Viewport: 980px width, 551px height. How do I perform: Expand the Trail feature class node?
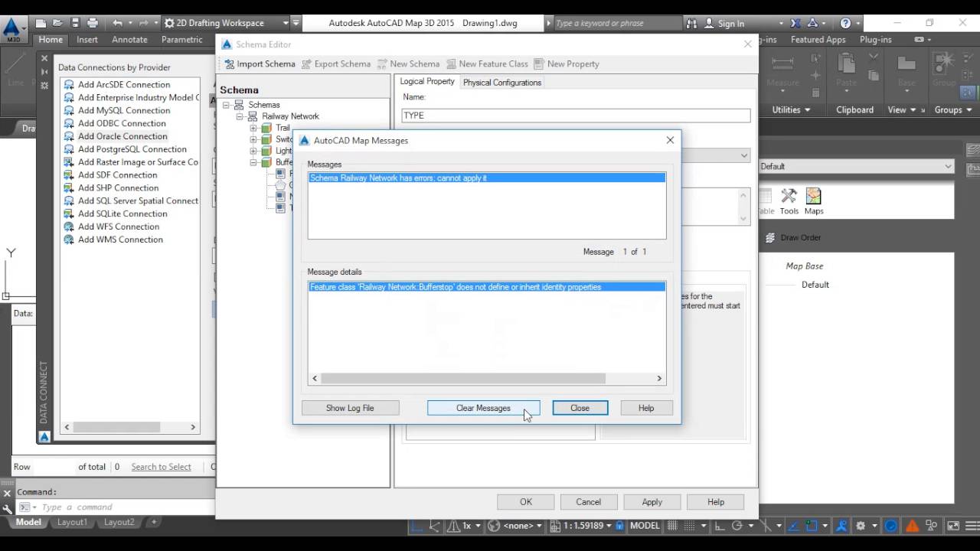(x=253, y=128)
